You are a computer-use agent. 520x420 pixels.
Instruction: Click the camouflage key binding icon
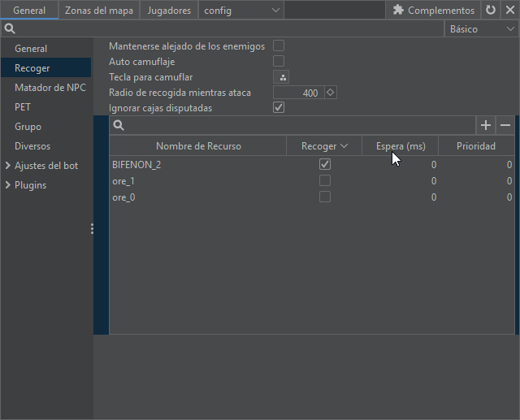tap(283, 77)
